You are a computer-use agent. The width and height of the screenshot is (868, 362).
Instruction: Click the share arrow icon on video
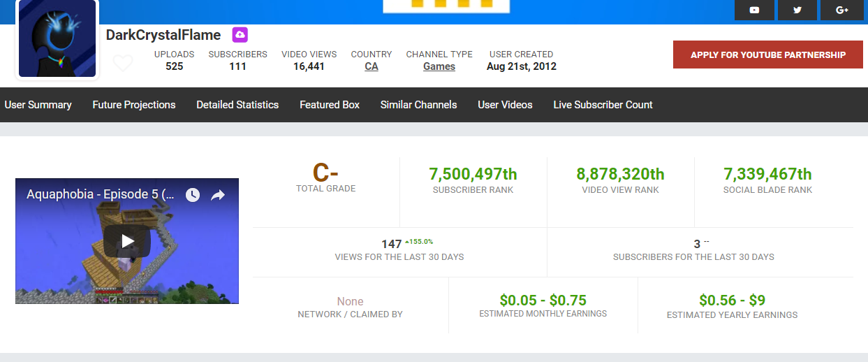(218, 195)
